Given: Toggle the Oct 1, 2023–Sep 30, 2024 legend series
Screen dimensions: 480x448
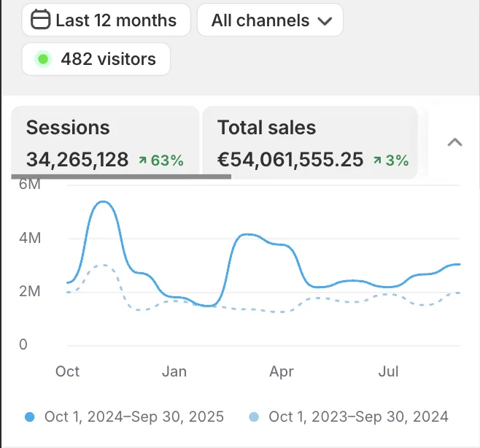Looking at the screenshot, I should coord(349,417).
